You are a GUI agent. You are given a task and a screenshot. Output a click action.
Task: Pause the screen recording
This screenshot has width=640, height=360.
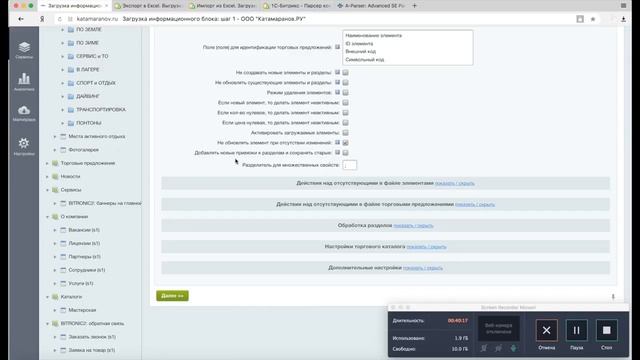click(576, 330)
